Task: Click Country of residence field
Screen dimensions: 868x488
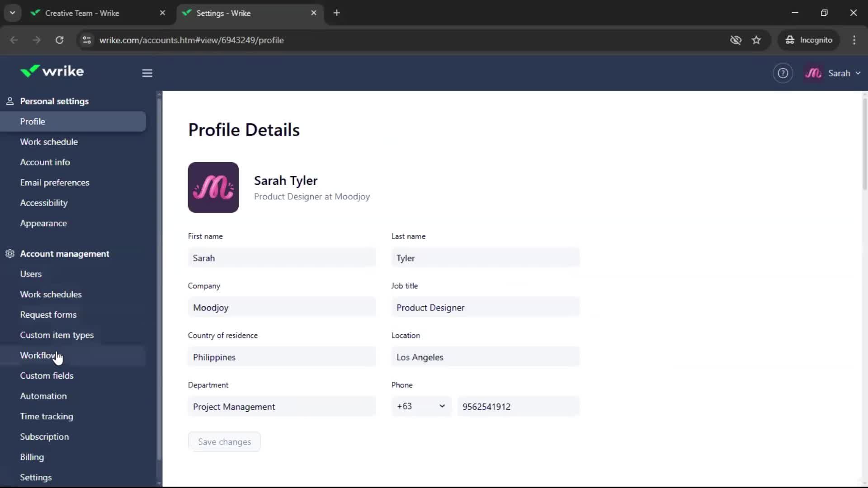Action: coord(282,357)
